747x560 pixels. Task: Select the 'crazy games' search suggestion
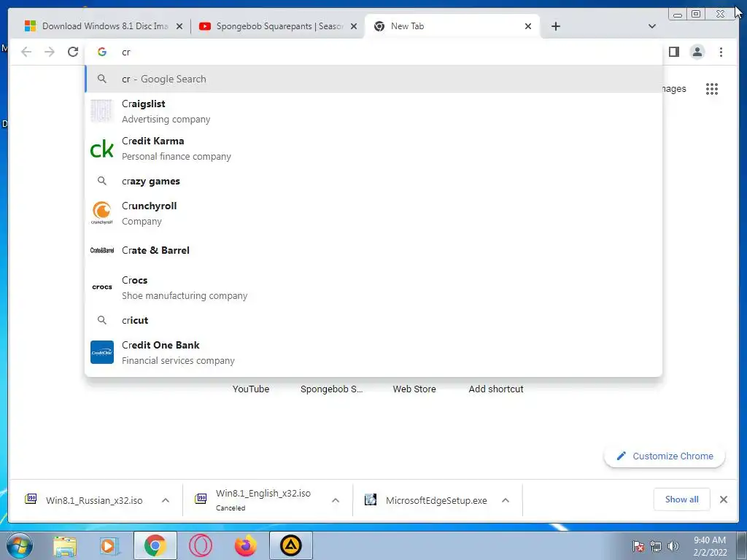373,182
